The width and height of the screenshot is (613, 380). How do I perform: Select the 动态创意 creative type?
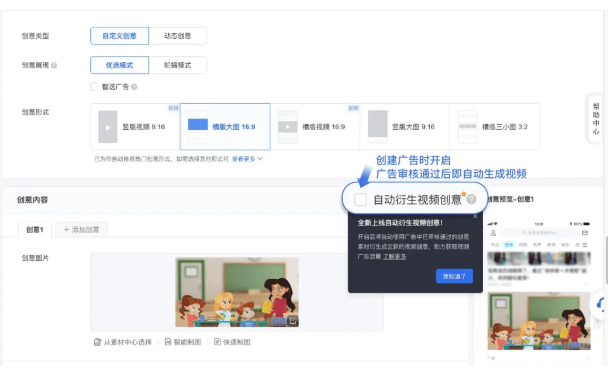[177, 36]
